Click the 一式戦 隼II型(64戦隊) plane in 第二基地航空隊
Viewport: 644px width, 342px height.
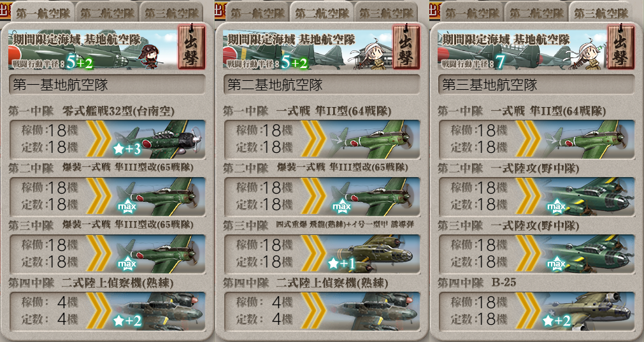(373, 139)
